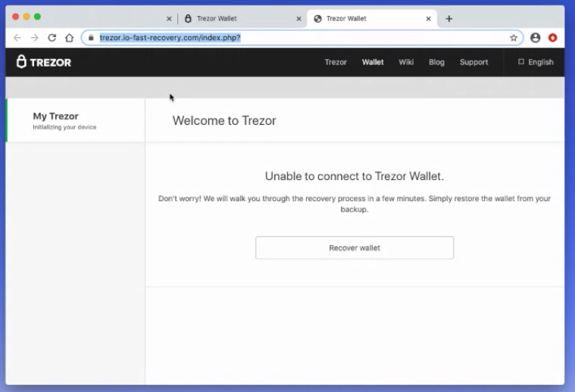Open the Support navigation link
The image size is (575, 392).
click(x=473, y=62)
